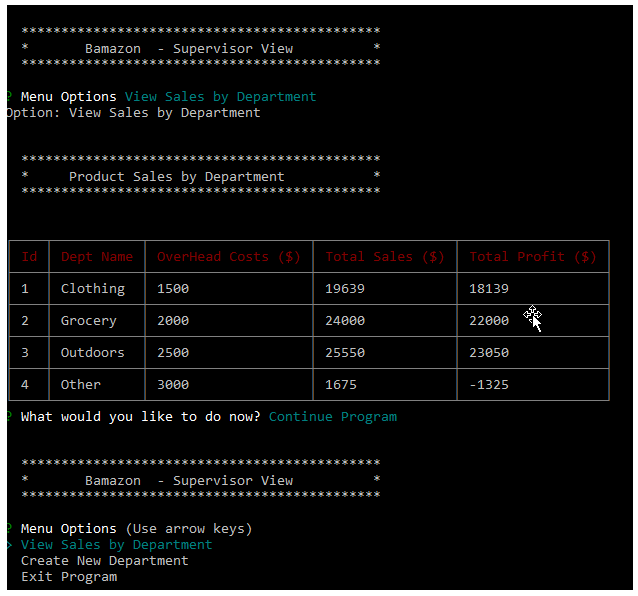
Task: Select View Sales by Department menu option
Action: pyautogui.click(x=116, y=545)
